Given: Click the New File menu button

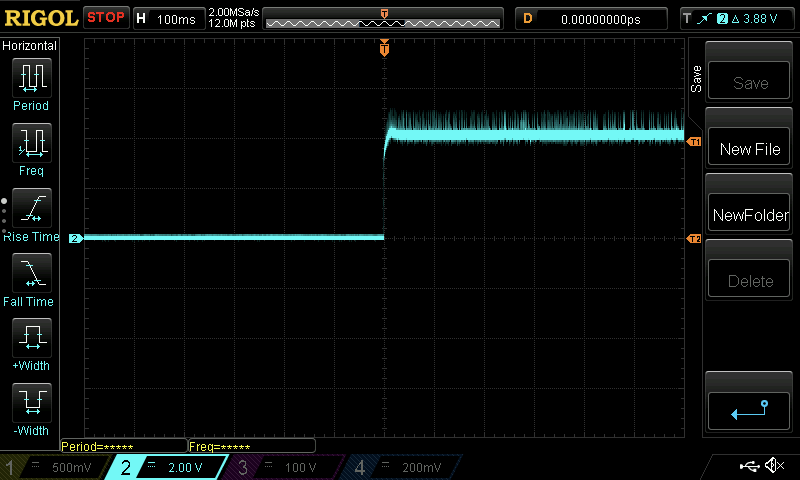Looking at the screenshot, I should pyautogui.click(x=750, y=149).
